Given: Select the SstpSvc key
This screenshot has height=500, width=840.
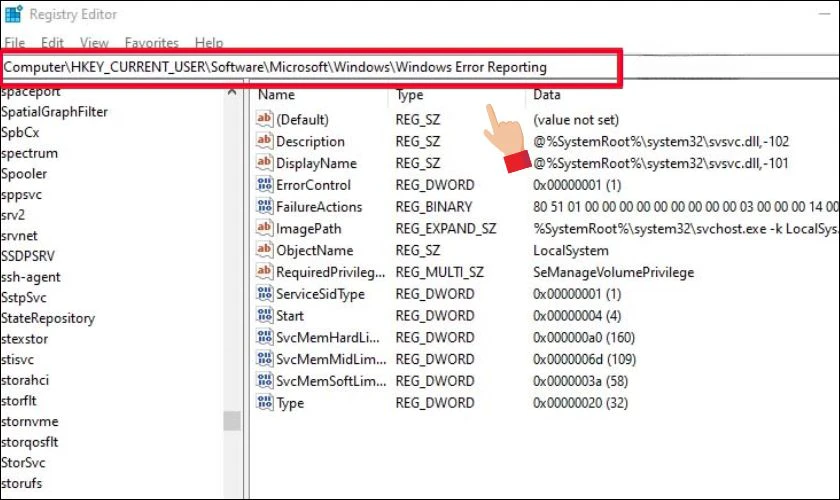Looking at the screenshot, I should coord(24,298).
